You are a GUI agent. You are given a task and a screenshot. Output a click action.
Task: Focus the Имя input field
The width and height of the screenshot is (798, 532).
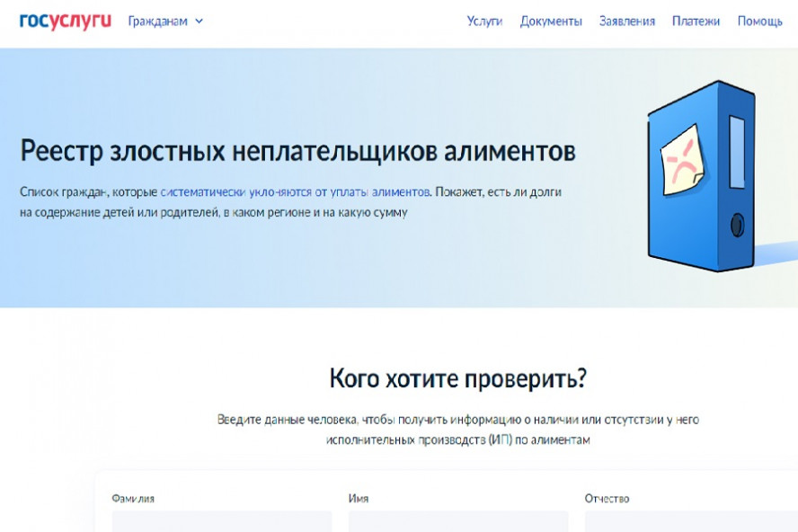click(x=458, y=522)
